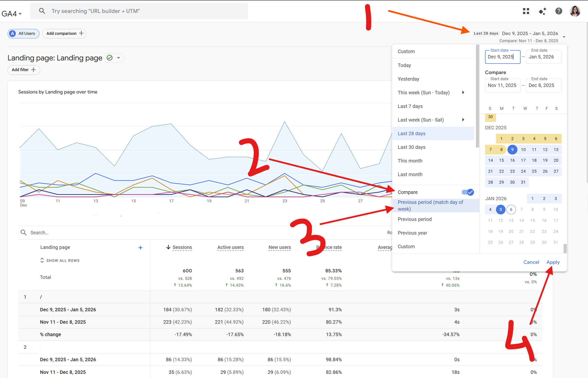Click the calendar panel scrollbar

click(x=565, y=248)
